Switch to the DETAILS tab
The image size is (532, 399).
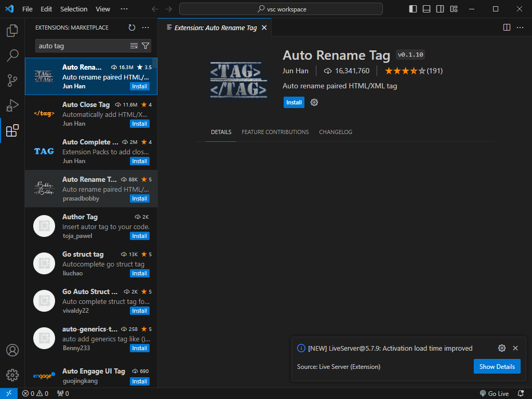click(221, 132)
